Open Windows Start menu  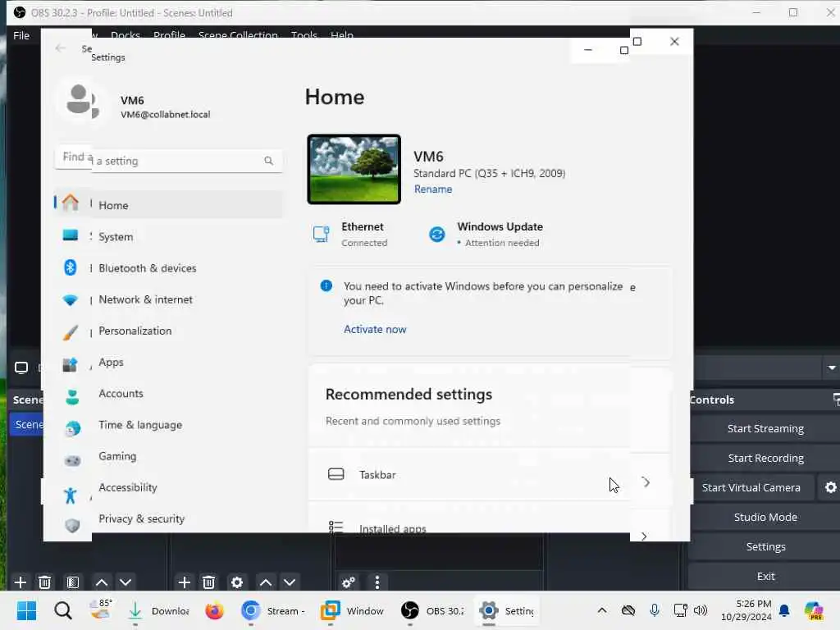click(27, 610)
